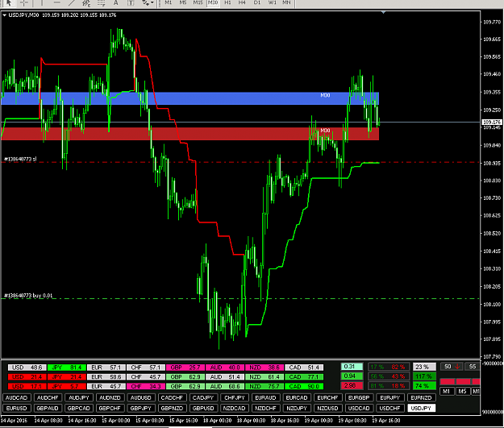This screenshot has height=428, width=504.
Task: Select the '#138640773 sl' stop-loss line label
Action: [20, 159]
